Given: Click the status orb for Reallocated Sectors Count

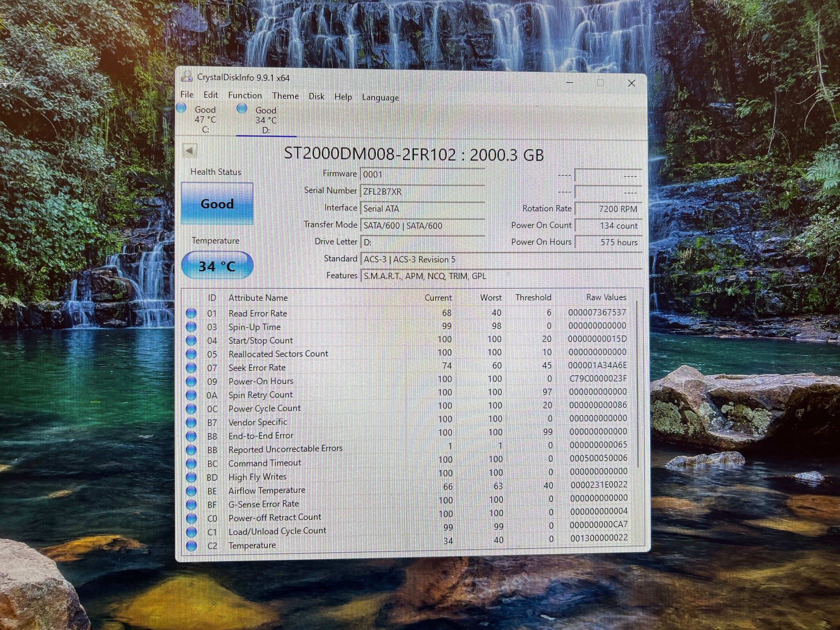Looking at the screenshot, I should 191,354.
